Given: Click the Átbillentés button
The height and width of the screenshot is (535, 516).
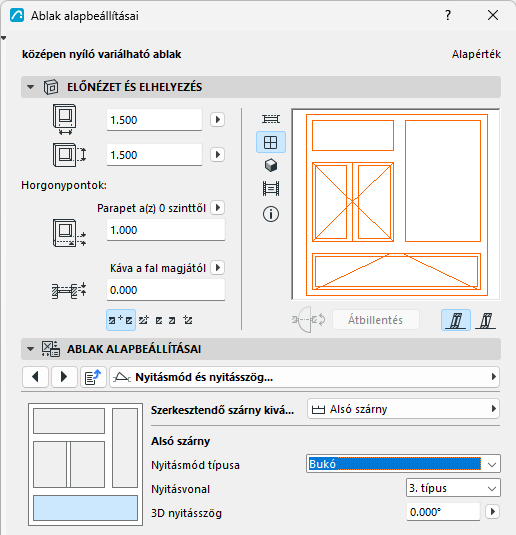Looking at the screenshot, I should click(x=375, y=320).
